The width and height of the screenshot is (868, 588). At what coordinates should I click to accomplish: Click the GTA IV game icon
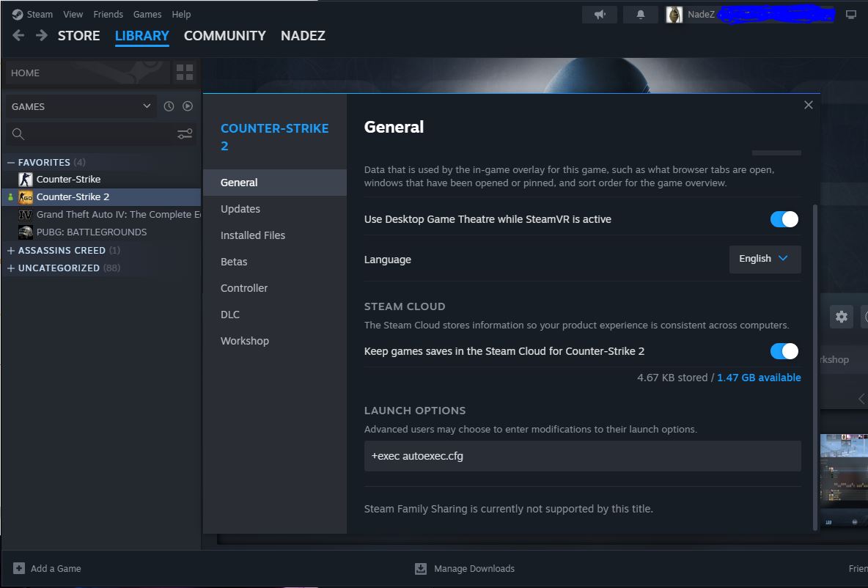coord(26,215)
